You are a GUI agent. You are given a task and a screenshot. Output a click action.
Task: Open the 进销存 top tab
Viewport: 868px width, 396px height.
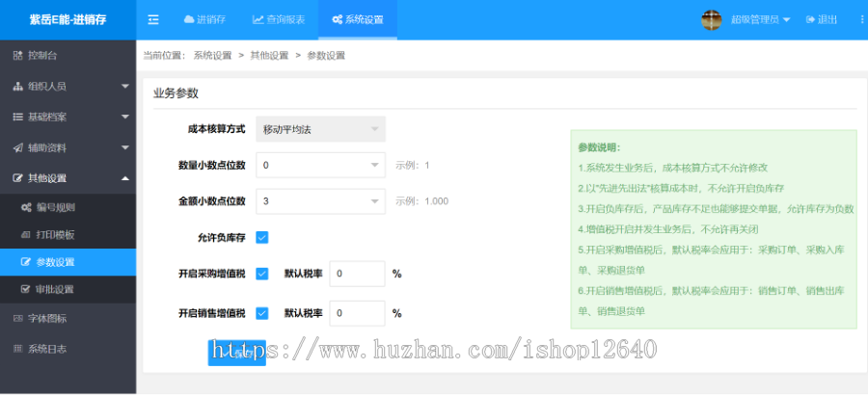click(x=206, y=19)
